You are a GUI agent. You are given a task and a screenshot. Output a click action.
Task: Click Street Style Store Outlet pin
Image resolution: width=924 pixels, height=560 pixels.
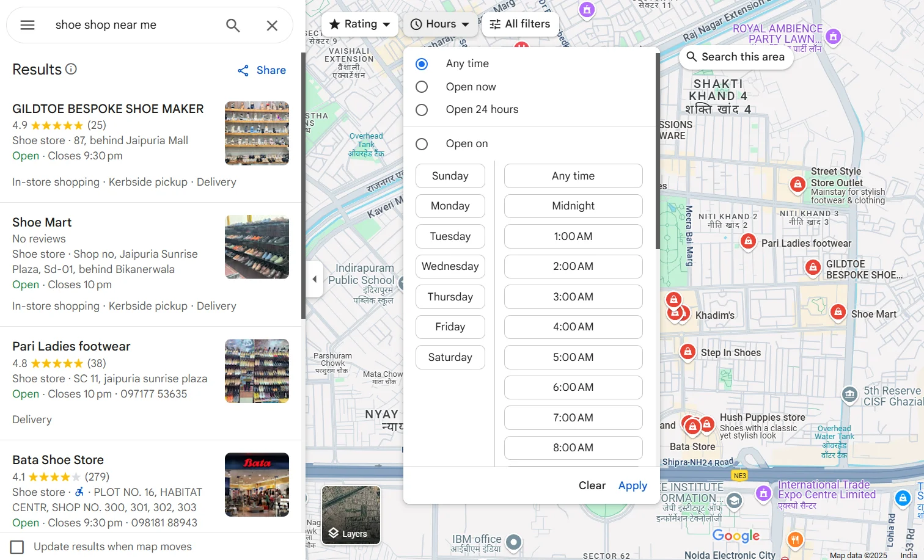coord(797,184)
